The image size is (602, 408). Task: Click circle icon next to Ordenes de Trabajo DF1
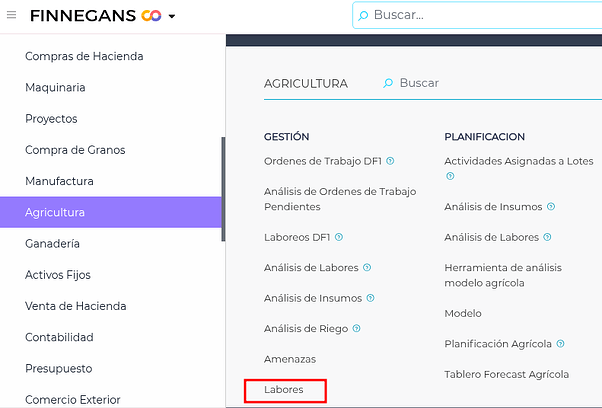(x=390, y=161)
